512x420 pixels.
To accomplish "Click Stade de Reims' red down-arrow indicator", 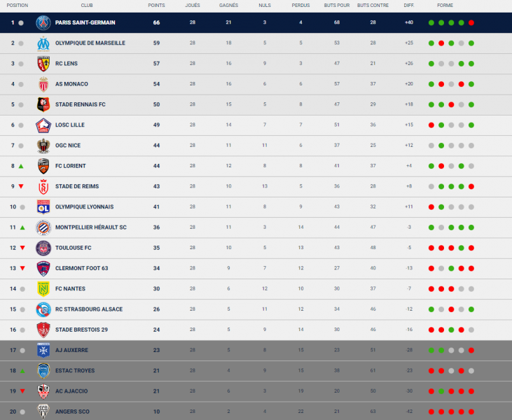I will (21, 186).
